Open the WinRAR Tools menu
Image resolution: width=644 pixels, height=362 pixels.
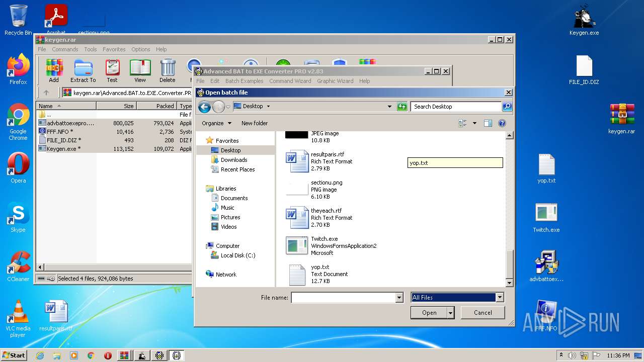click(x=91, y=49)
